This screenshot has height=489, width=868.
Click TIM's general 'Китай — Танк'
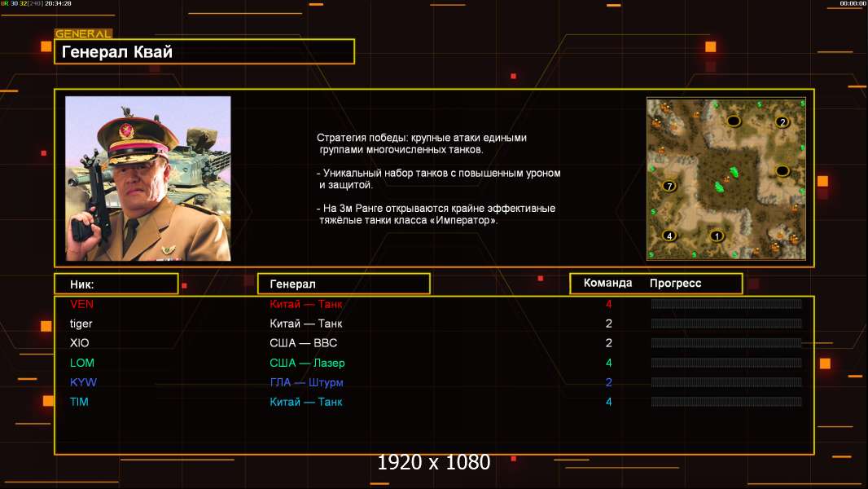click(x=305, y=402)
